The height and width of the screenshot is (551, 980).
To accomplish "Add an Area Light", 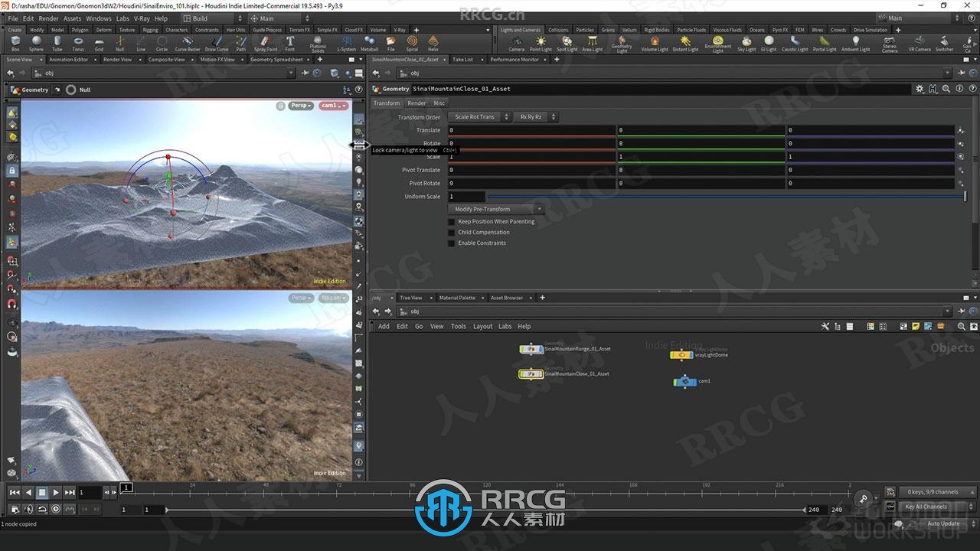I will pyautogui.click(x=592, y=43).
